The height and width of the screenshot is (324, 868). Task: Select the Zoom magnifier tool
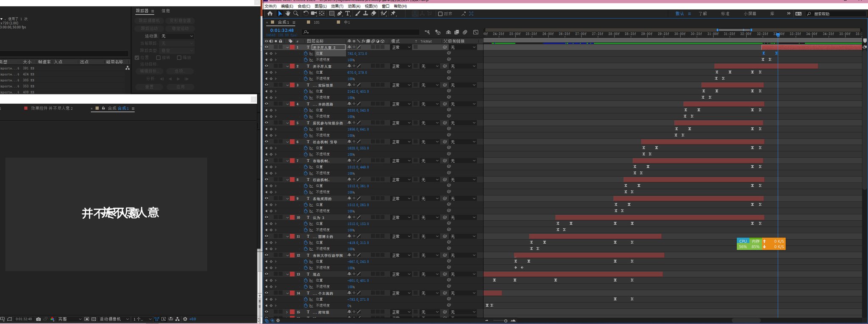(x=296, y=14)
